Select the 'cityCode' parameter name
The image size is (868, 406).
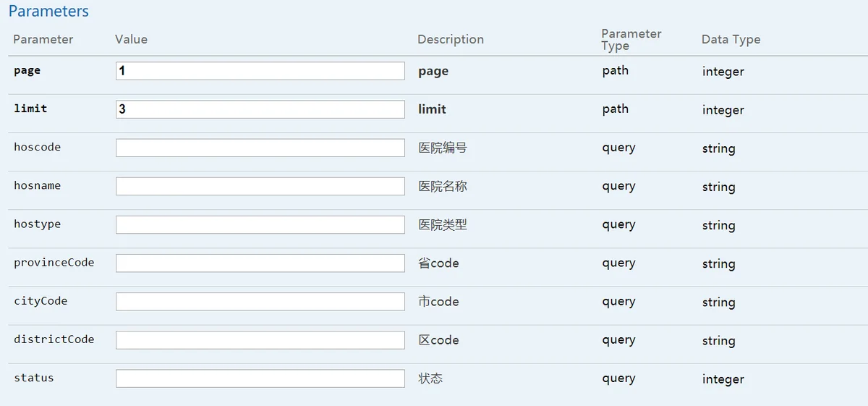coord(41,300)
